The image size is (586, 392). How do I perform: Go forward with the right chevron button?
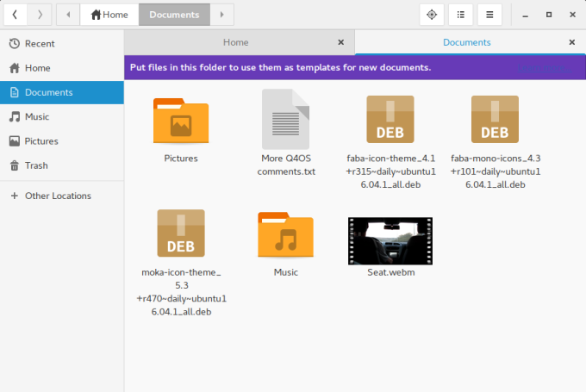click(x=40, y=15)
